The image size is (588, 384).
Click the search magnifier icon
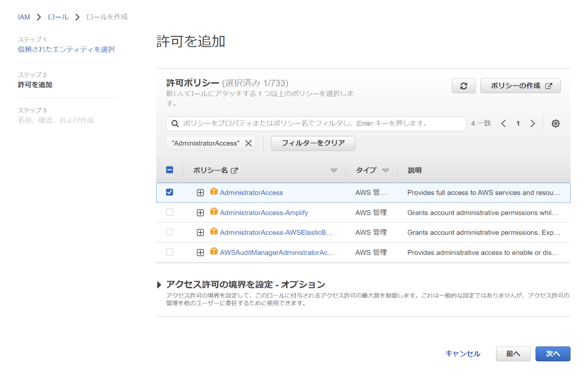tap(175, 123)
